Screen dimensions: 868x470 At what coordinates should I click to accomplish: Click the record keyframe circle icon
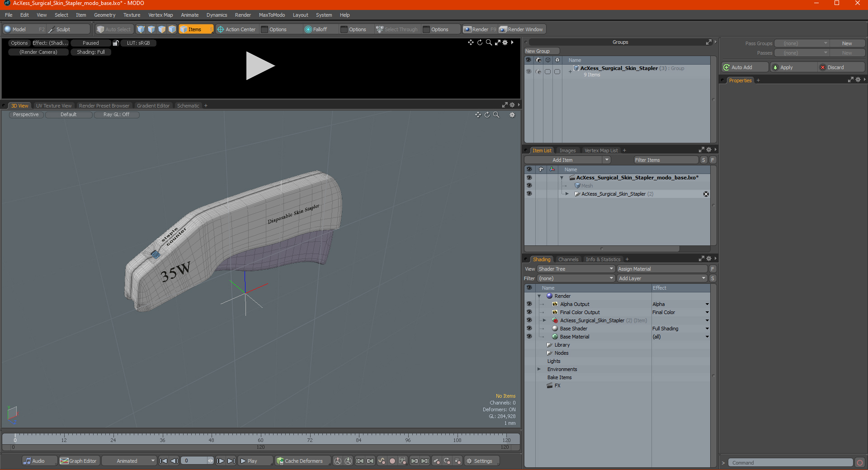point(392,461)
